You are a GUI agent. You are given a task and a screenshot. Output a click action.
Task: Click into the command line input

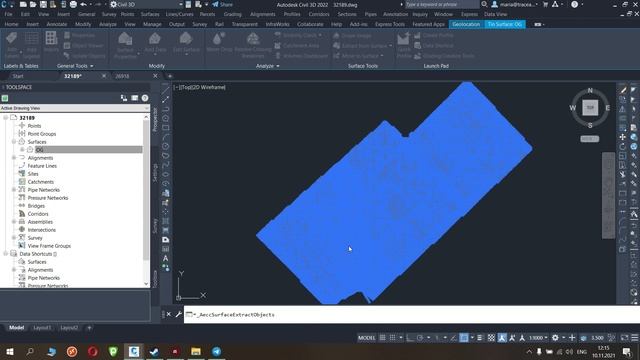coord(412,314)
